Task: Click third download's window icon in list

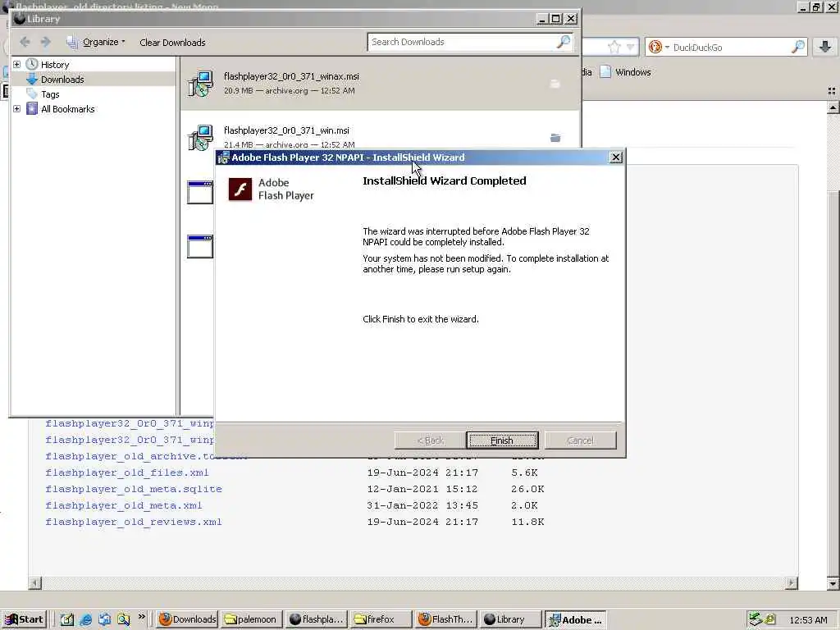Action: point(200,192)
